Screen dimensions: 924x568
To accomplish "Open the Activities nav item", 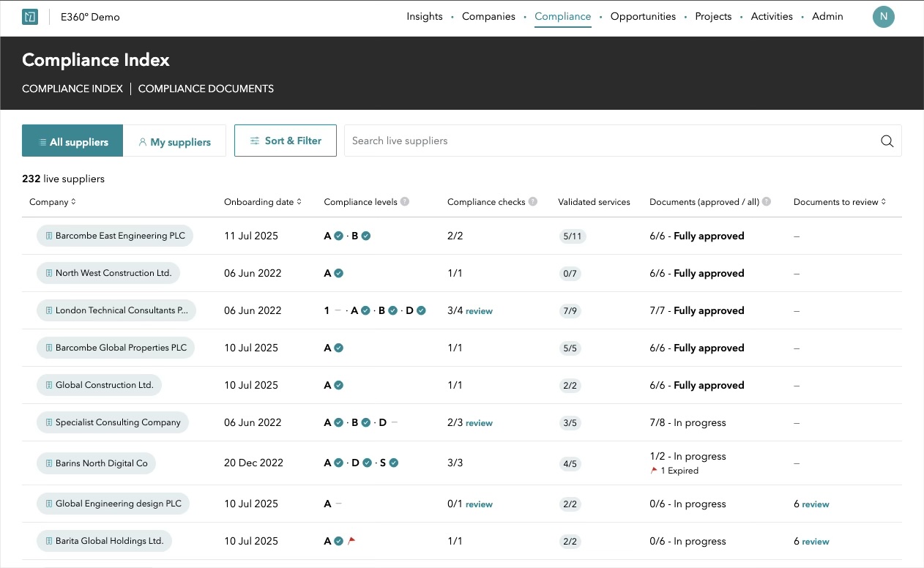I will coord(772,16).
